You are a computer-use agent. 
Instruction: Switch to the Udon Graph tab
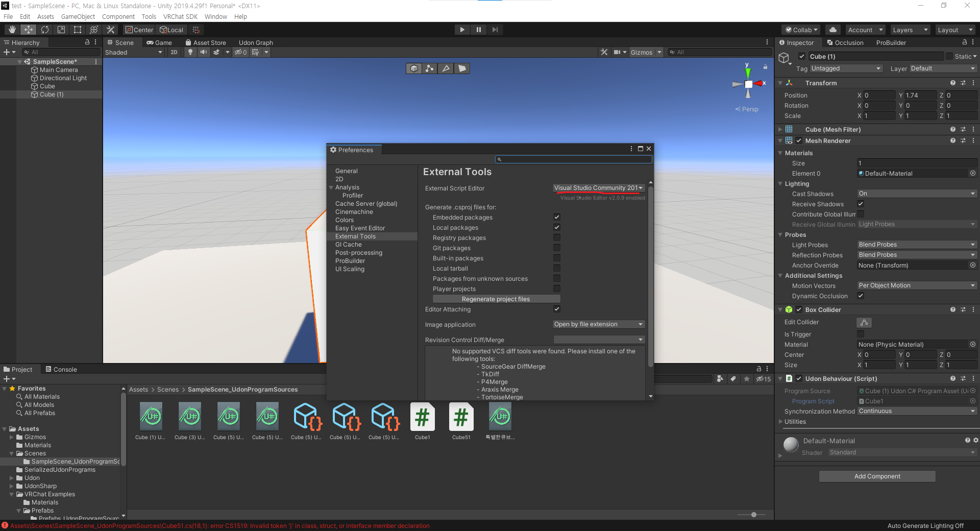click(x=256, y=42)
